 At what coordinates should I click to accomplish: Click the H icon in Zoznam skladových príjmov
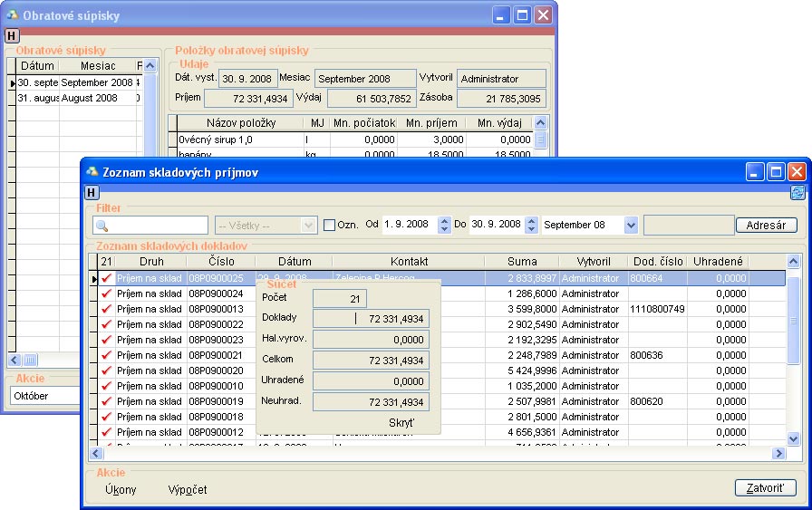[x=92, y=192]
